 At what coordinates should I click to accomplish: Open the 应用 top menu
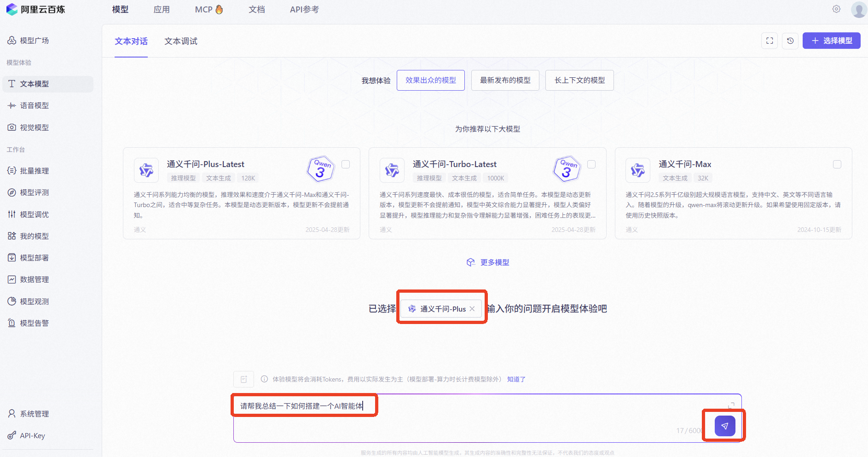point(162,9)
